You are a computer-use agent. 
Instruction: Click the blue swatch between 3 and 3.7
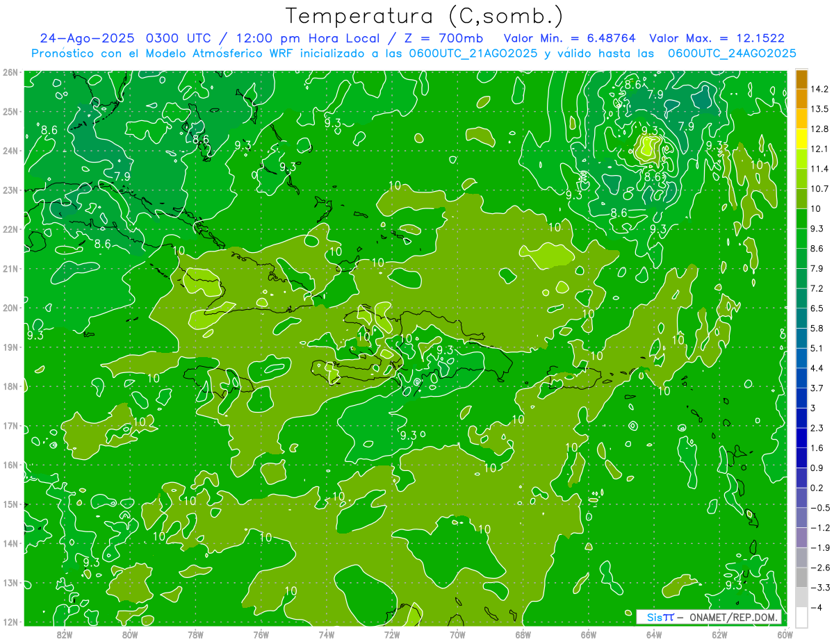coord(801,398)
